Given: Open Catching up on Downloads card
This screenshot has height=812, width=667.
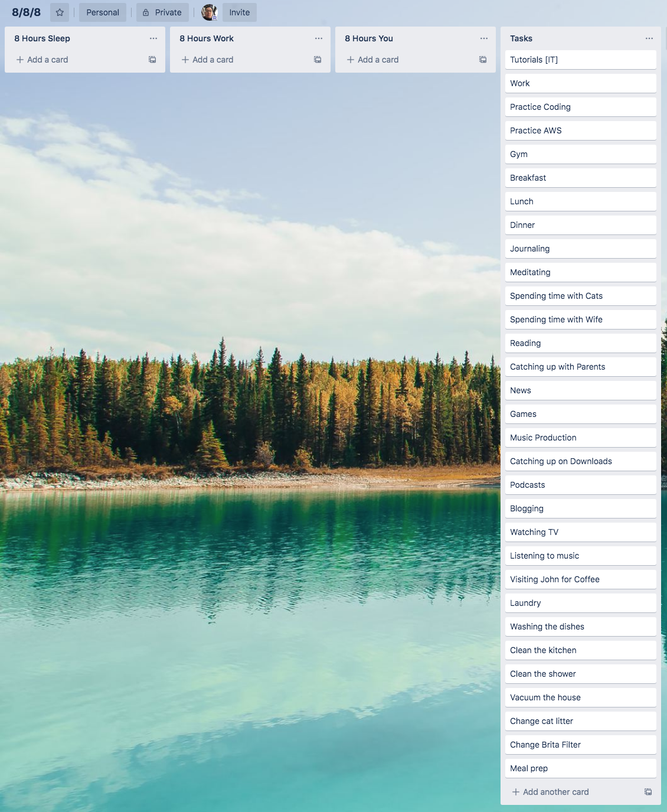Looking at the screenshot, I should click(581, 461).
